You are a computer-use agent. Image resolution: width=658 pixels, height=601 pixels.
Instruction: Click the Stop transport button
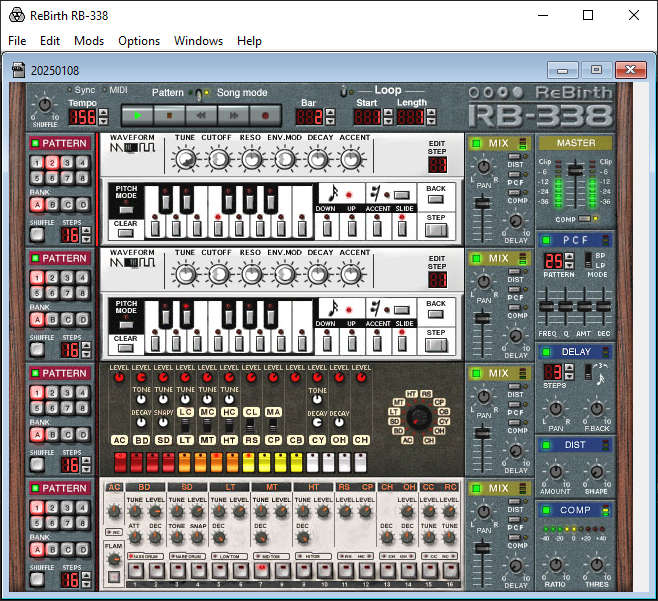pos(171,115)
